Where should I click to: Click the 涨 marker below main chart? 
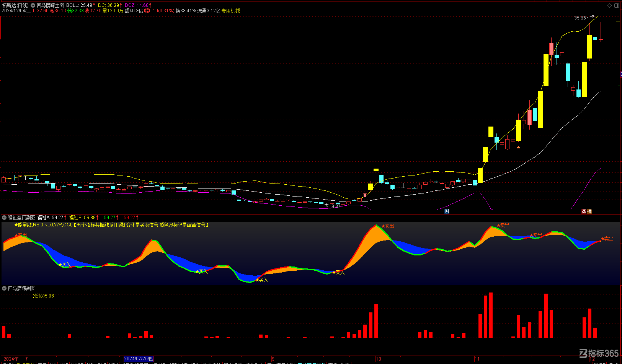pyautogui.click(x=584, y=211)
